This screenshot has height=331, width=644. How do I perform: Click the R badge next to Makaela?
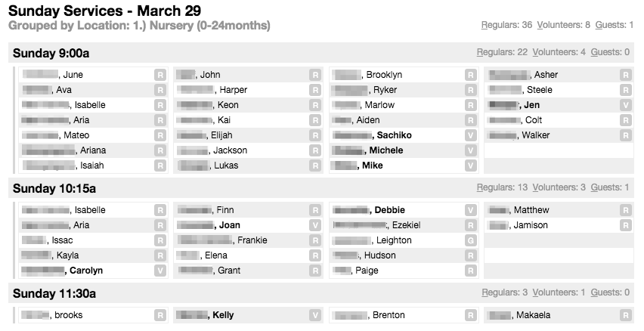(625, 315)
